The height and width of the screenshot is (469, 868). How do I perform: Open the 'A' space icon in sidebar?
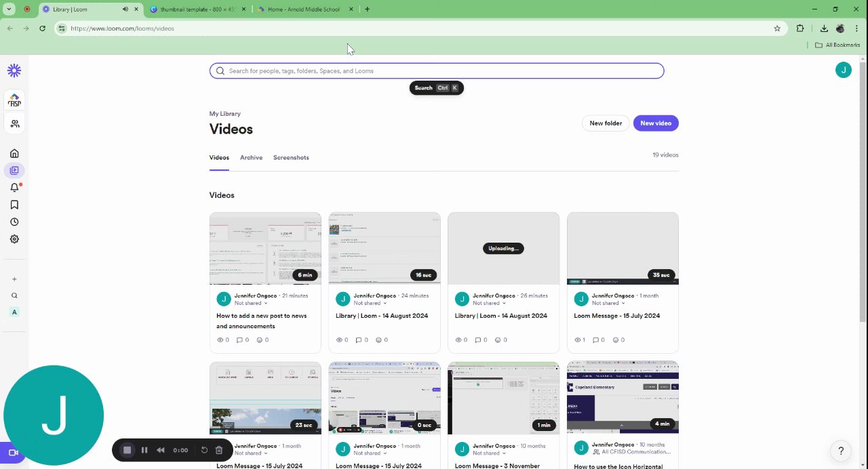coord(14,312)
